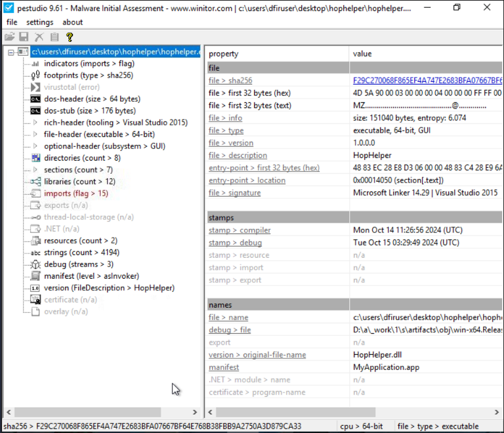Image resolution: width=504 pixels, height=433 pixels.
Task: Click the virustotal arrow icon
Action: pos(35,87)
